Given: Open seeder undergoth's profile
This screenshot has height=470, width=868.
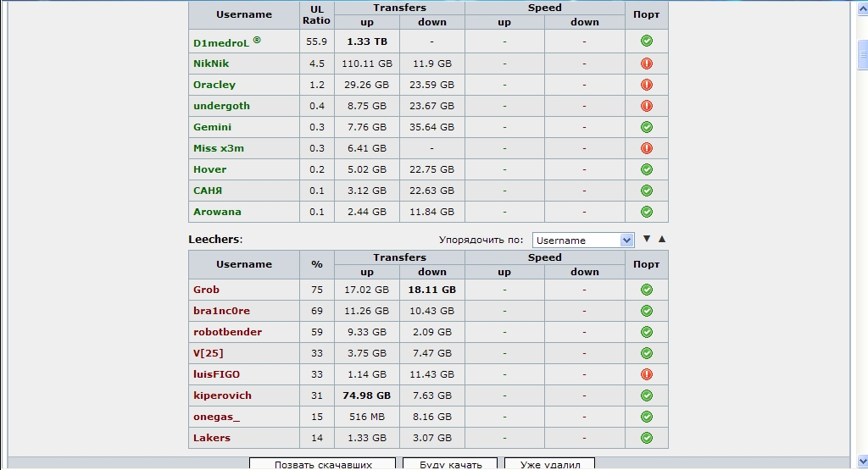Looking at the screenshot, I should coord(221,106).
